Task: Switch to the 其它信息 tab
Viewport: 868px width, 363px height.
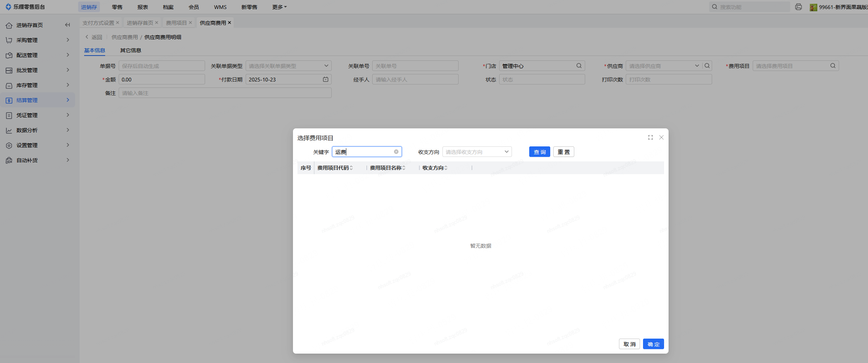Action: pyautogui.click(x=130, y=50)
